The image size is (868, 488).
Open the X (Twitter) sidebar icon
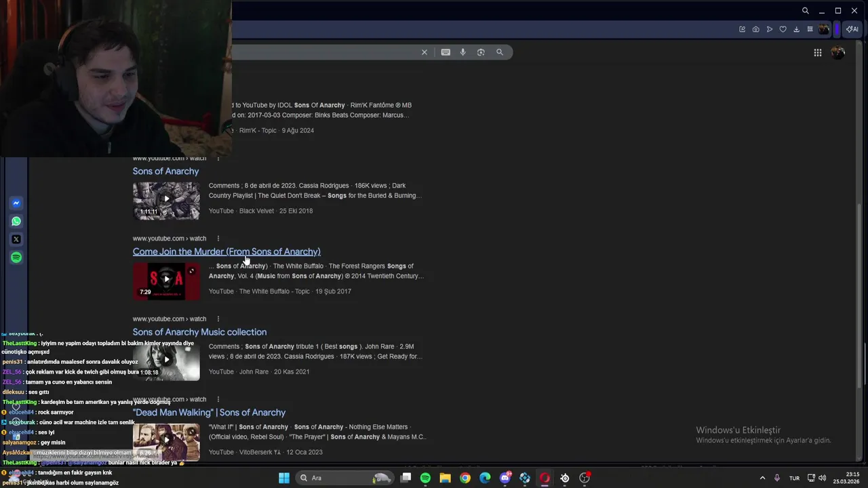pyautogui.click(x=16, y=239)
